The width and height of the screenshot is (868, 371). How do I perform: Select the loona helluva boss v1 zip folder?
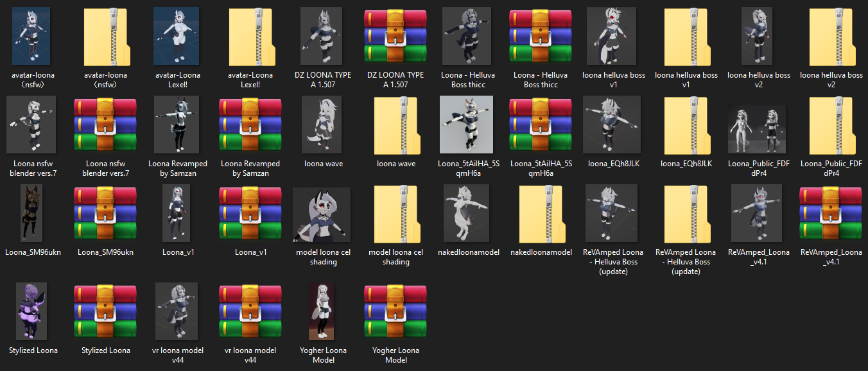[686, 36]
